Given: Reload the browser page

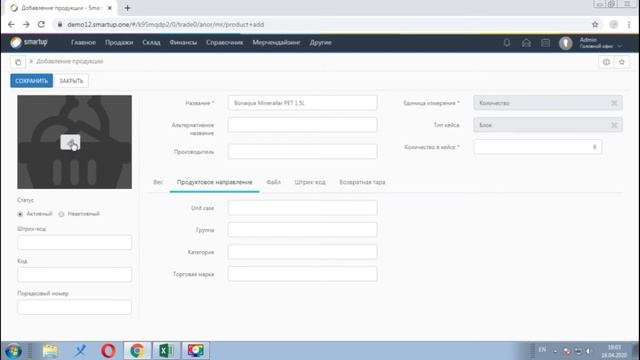Looking at the screenshot, I should coord(41,24).
